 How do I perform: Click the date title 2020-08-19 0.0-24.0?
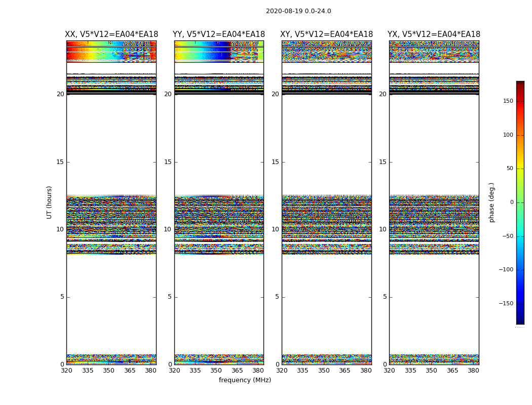(x=298, y=11)
